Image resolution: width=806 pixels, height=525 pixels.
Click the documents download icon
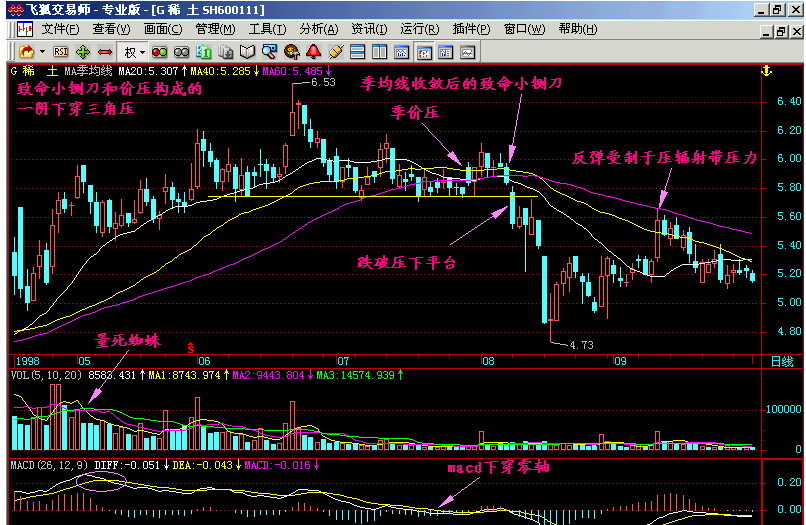[x=226, y=52]
